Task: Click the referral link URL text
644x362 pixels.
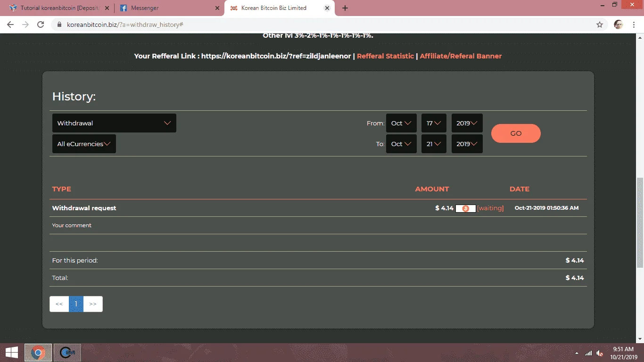Action: (276, 56)
